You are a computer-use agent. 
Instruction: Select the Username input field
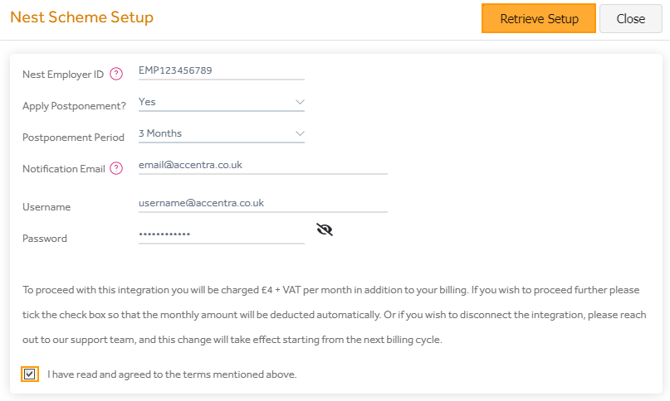pyautogui.click(x=262, y=203)
